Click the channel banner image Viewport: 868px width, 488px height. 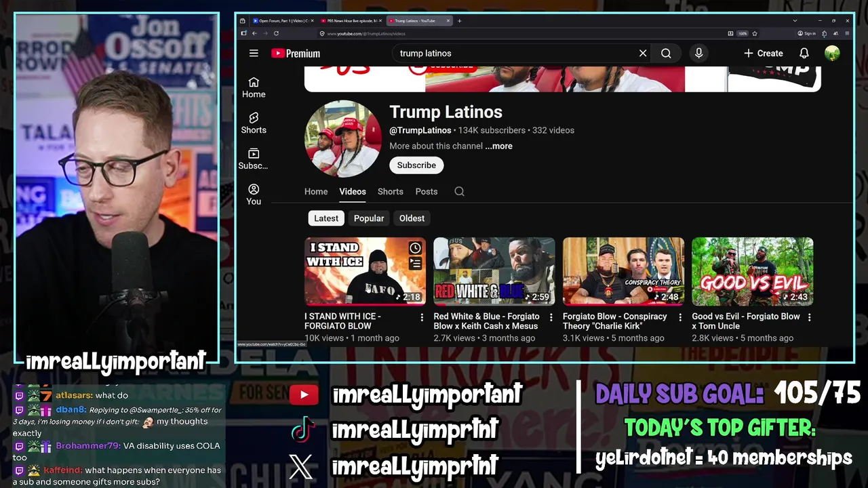[x=563, y=79]
